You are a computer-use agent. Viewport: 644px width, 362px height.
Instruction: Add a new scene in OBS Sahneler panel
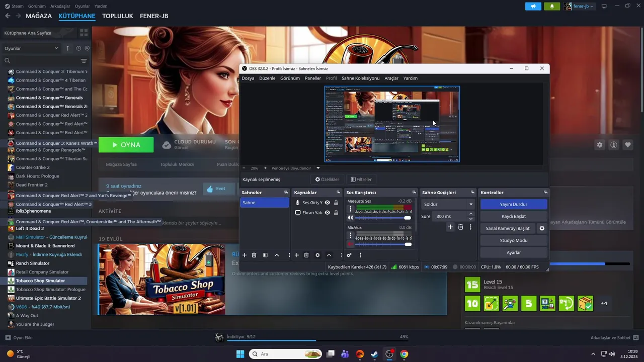(x=245, y=255)
